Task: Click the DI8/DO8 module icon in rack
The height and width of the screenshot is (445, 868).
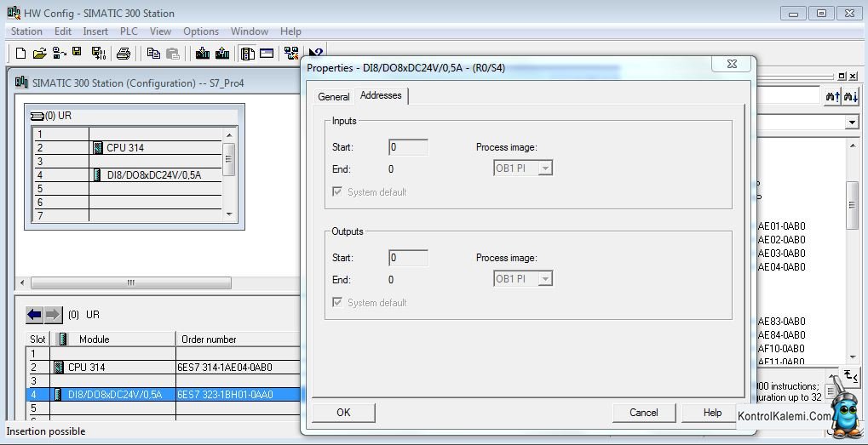Action: coord(97,175)
